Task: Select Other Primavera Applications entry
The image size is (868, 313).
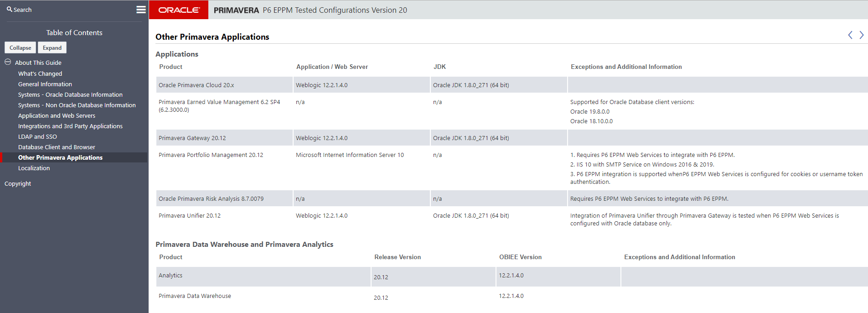Action: click(60, 157)
